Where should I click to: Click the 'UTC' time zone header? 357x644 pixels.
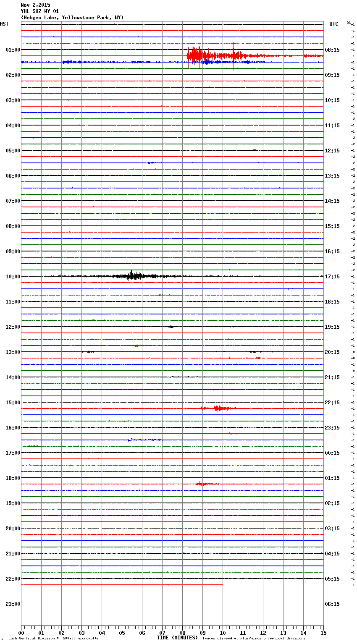click(334, 24)
